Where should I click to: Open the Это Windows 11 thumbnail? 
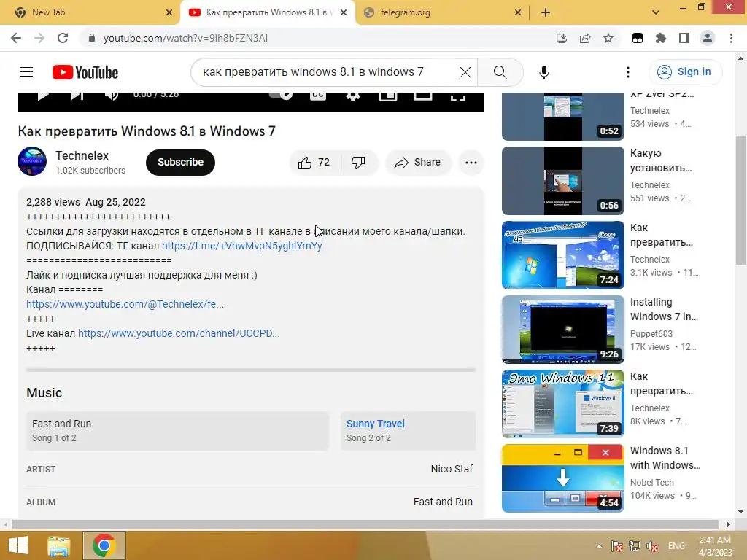pyautogui.click(x=562, y=403)
